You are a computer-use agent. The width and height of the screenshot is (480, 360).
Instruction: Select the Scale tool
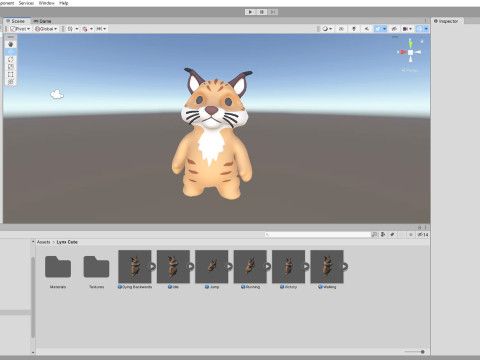coord(11,67)
